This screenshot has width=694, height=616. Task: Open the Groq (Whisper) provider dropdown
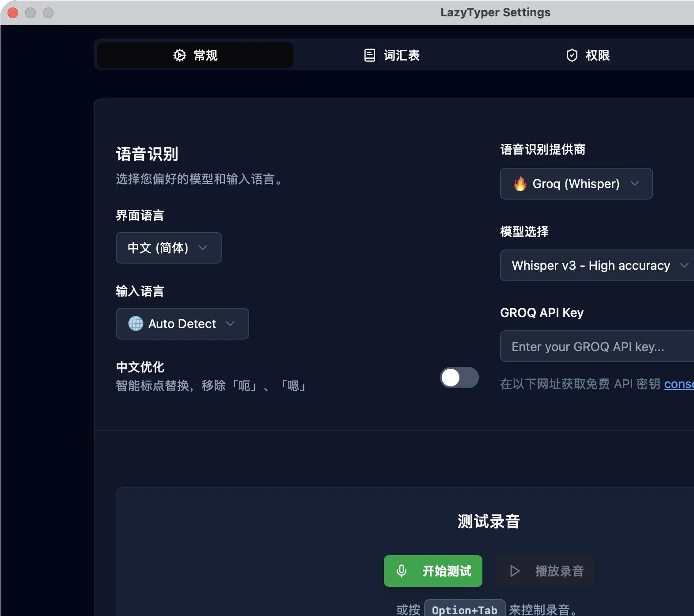pyautogui.click(x=576, y=184)
